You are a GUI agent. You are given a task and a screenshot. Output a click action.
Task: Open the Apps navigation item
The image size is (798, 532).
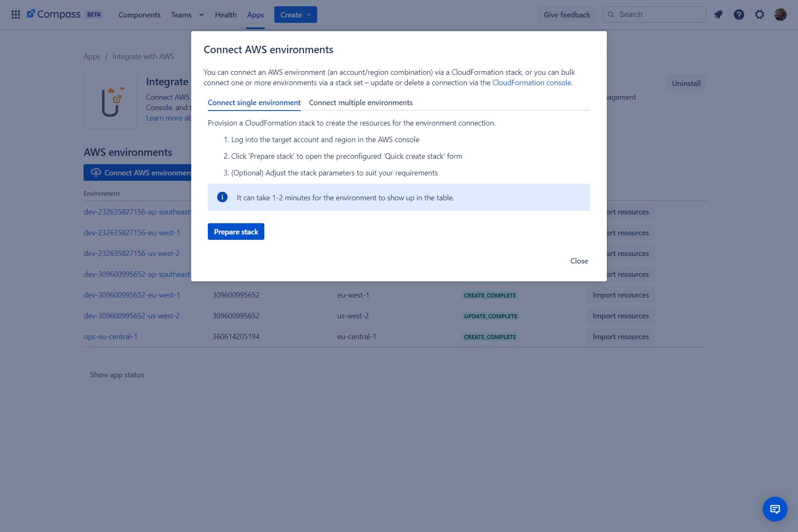255,15
